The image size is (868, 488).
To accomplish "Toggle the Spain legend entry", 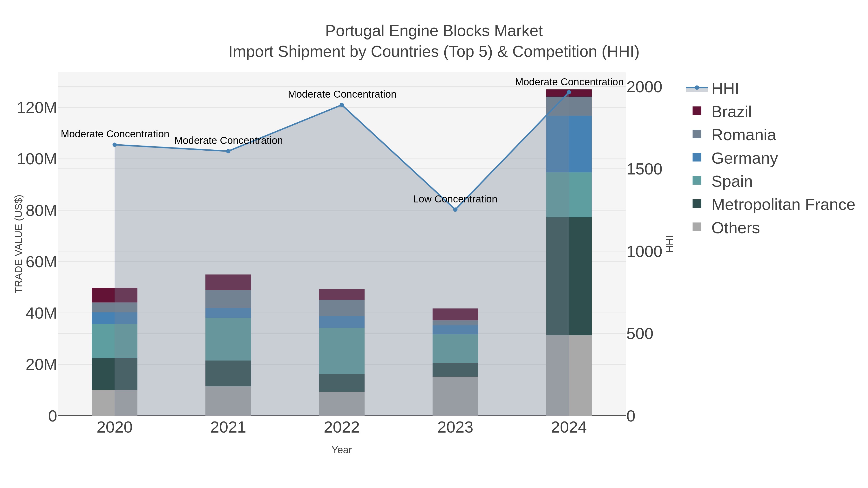I will [722, 181].
